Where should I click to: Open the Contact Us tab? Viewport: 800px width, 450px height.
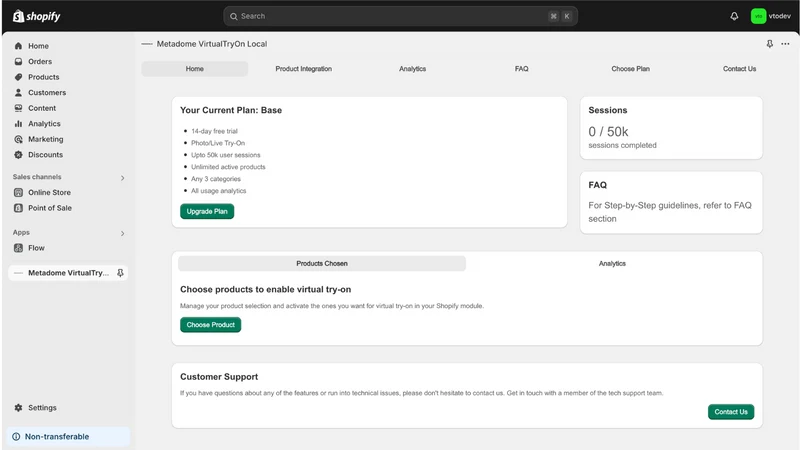[x=739, y=69]
